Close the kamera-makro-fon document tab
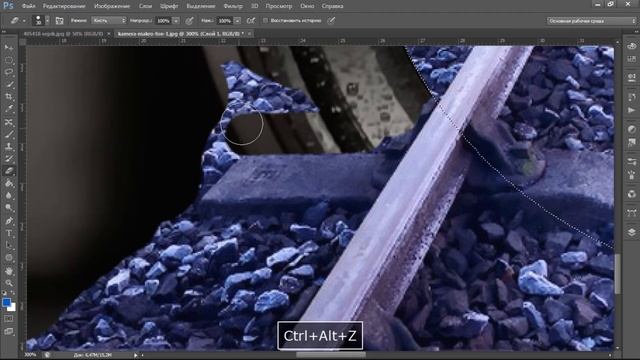 point(249,33)
